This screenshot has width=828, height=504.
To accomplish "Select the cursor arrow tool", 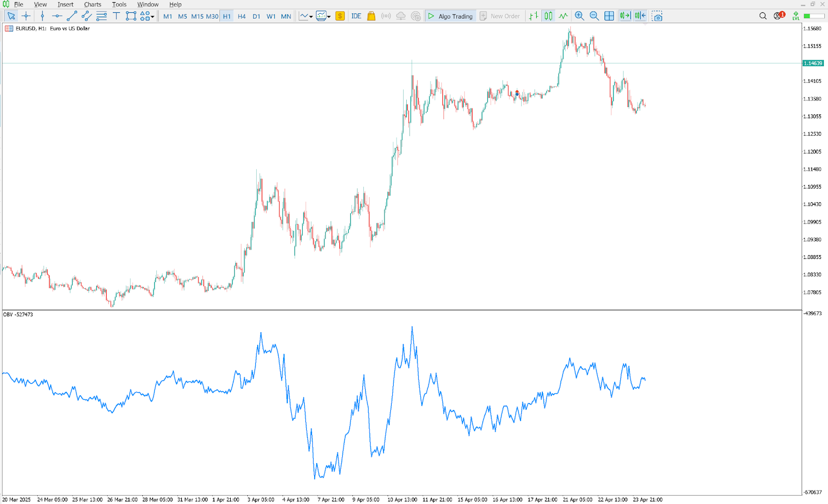I will click(x=11, y=16).
